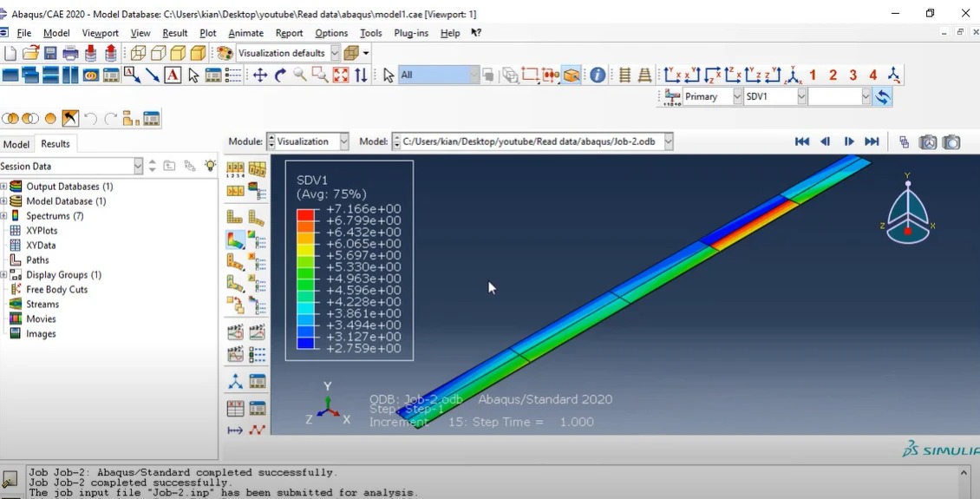Select Free Body Cuts tree item
Image resolution: width=980 pixels, height=499 pixels.
coord(56,290)
